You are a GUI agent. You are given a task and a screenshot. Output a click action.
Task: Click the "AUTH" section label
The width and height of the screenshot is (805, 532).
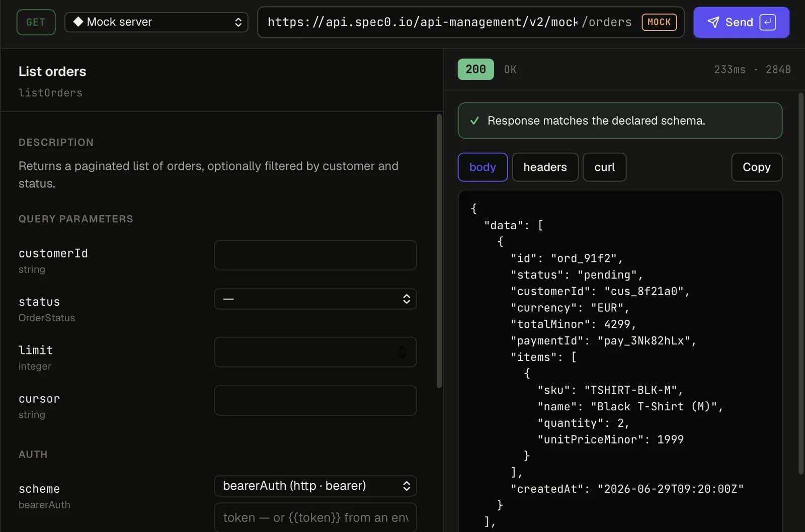pos(33,454)
